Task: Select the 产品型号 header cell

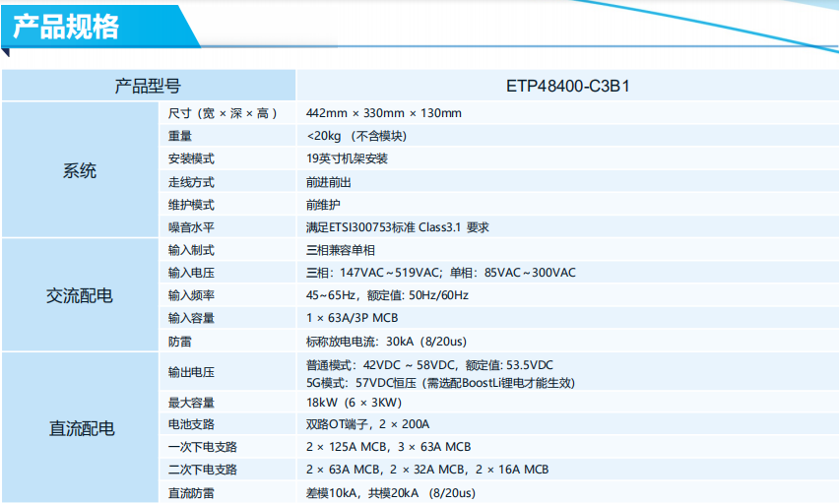Action: [x=149, y=86]
